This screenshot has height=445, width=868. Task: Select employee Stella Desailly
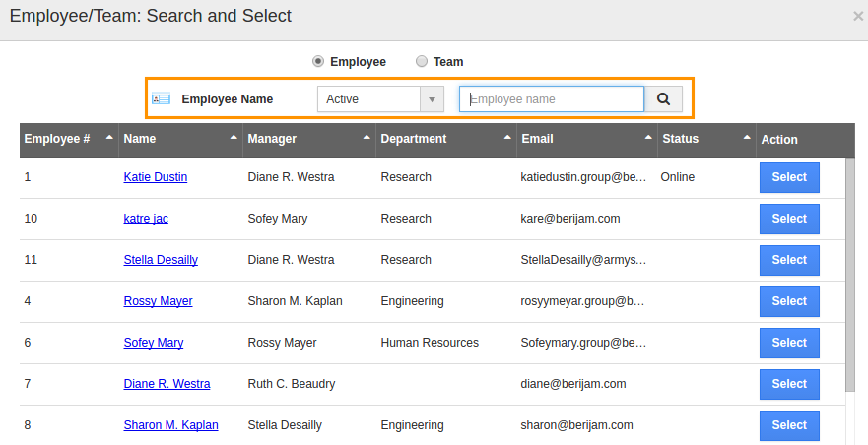[x=789, y=260]
